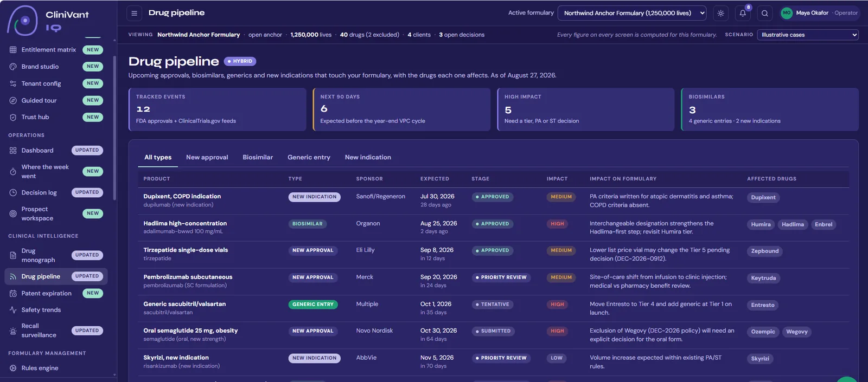This screenshot has width=868, height=382.
Task: Open the Decision log page
Action: tap(56, 193)
